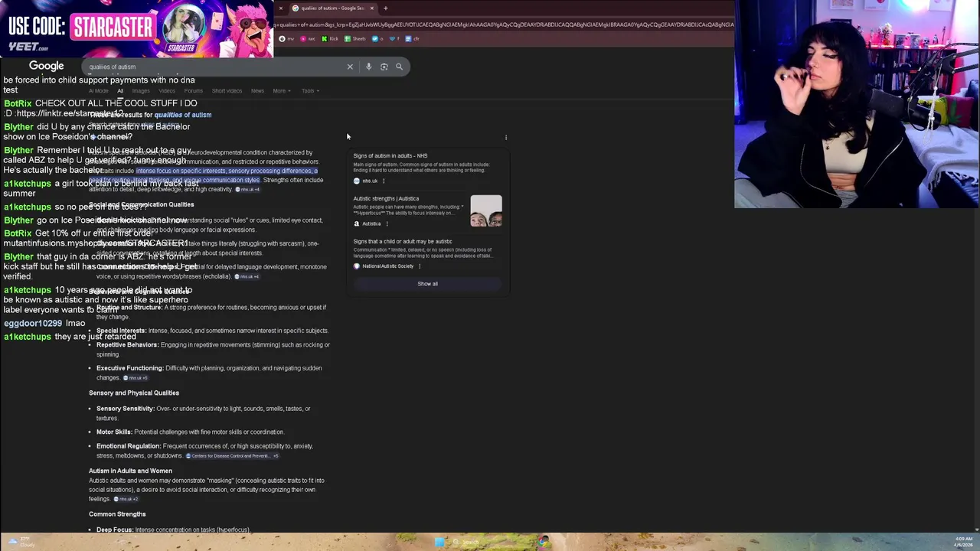Open menu beside National Autistic Society
This screenshot has height=551, width=980.
(x=420, y=266)
